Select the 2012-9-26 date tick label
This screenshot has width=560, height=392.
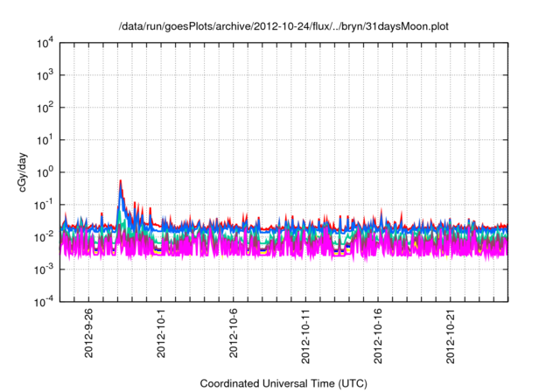pos(88,333)
